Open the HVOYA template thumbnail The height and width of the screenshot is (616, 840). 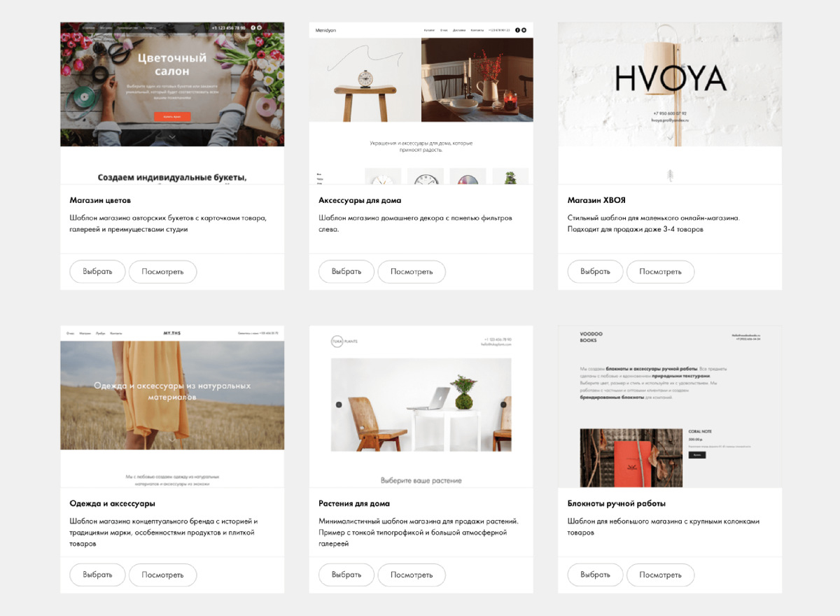click(670, 103)
